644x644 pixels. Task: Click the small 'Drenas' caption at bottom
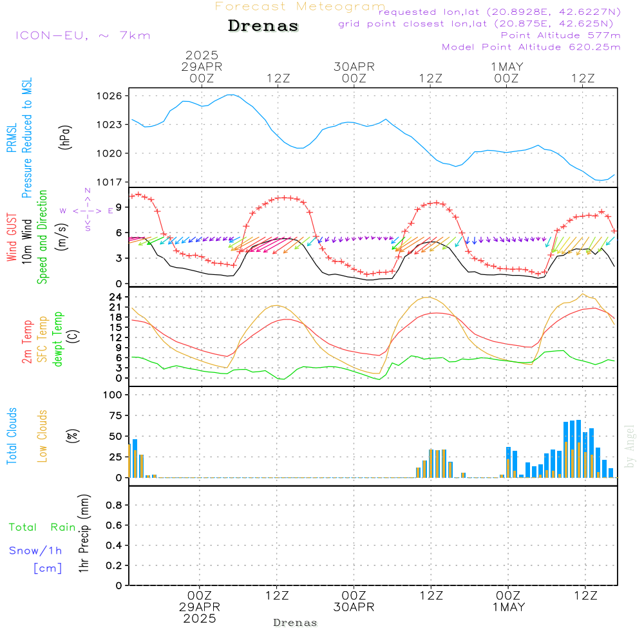[x=296, y=623]
